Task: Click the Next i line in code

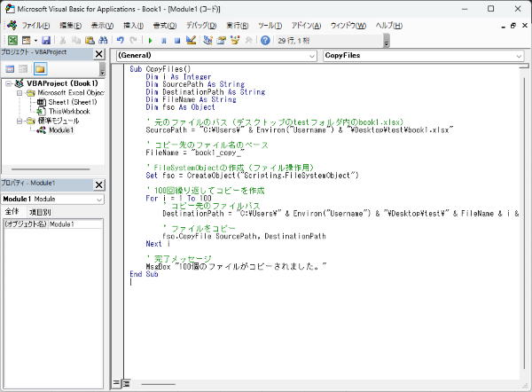Action: click(x=158, y=244)
